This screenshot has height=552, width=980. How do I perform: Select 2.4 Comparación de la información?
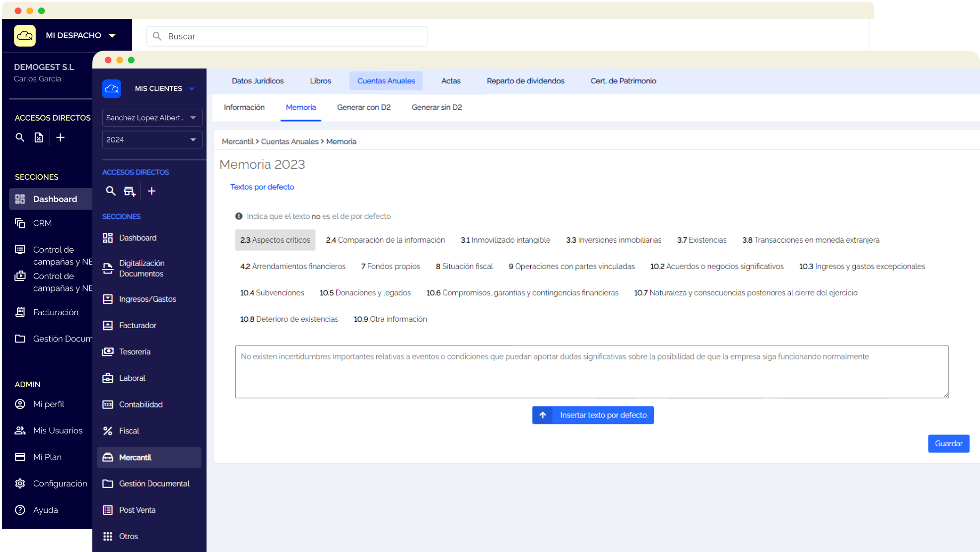click(x=385, y=240)
